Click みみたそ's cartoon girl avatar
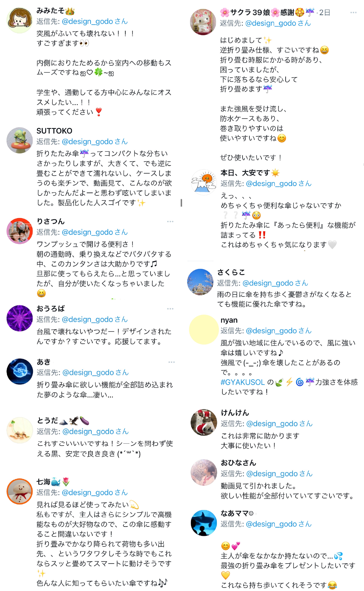This screenshot has width=364, height=591. [x=20, y=20]
